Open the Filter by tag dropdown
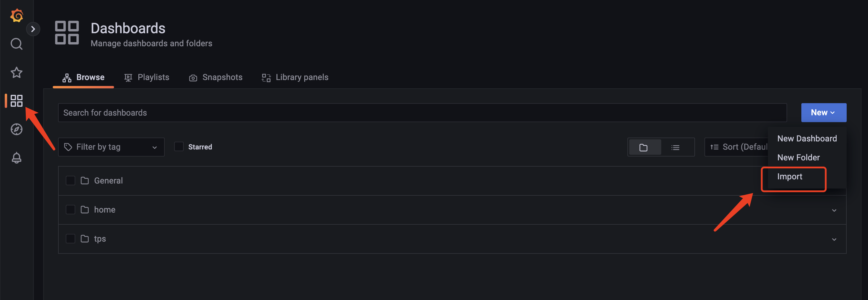The height and width of the screenshot is (300, 868). pos(111,147)
